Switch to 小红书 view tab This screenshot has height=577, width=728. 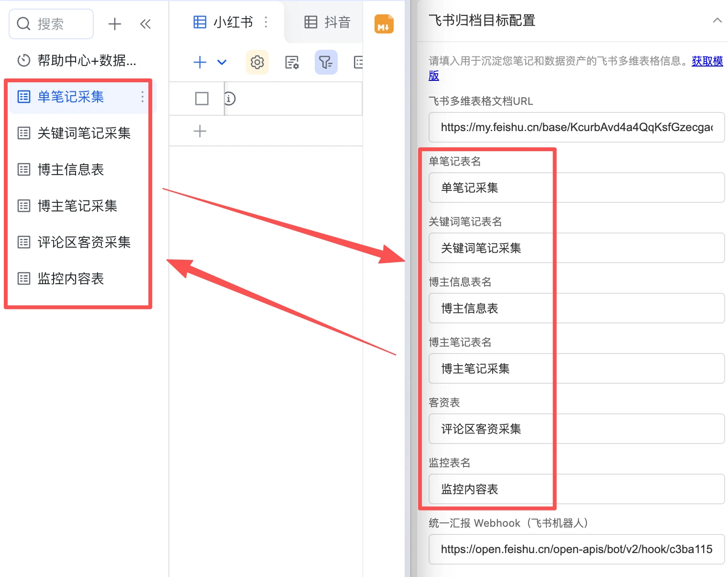point(223,22)
